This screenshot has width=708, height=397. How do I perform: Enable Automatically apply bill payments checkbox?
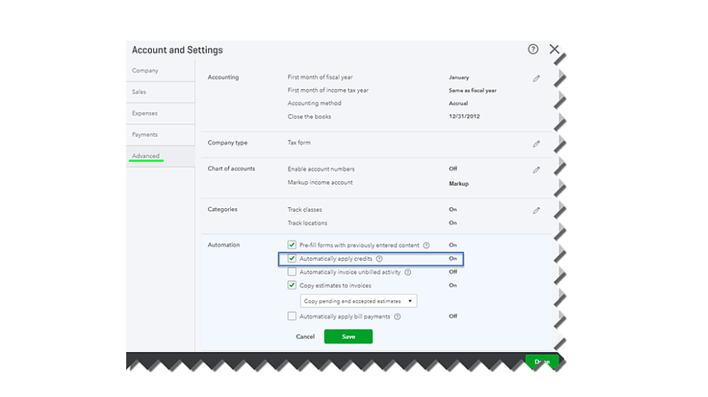292,316
